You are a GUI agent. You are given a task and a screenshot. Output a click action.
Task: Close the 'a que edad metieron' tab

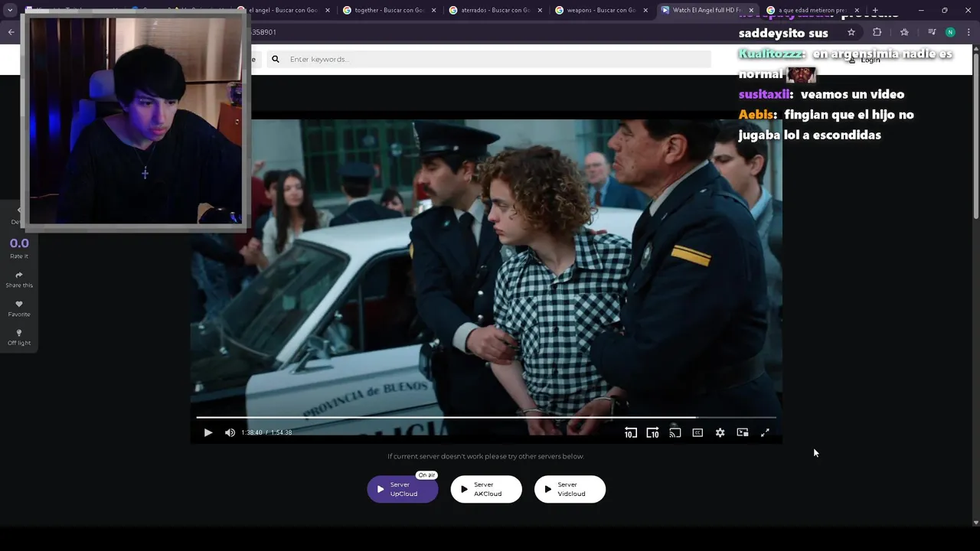tap(857, 10)
